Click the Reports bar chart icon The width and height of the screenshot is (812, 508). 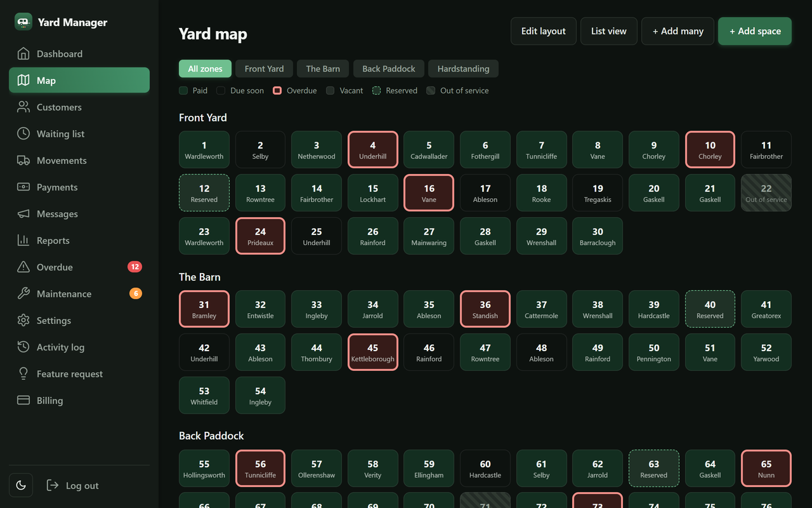tap(23, 240)
